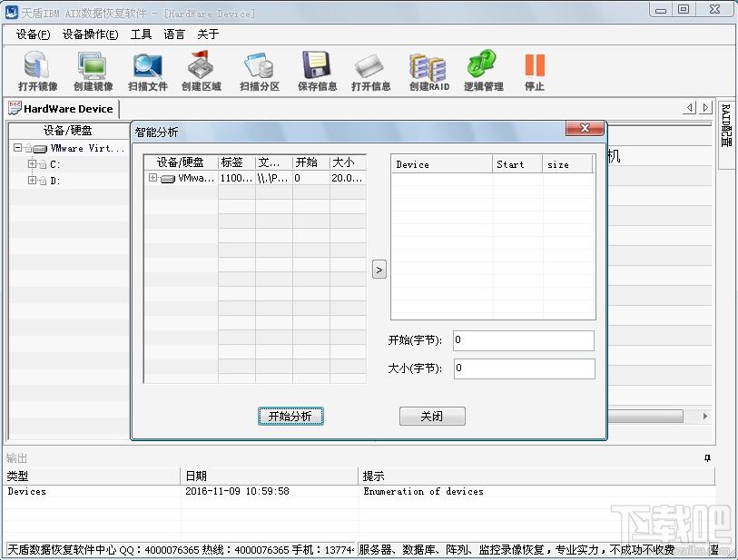Screen dimensions: 738x560
Task: Click the 创建区域 (create region) toolbar icon
Action: point(201,71)
